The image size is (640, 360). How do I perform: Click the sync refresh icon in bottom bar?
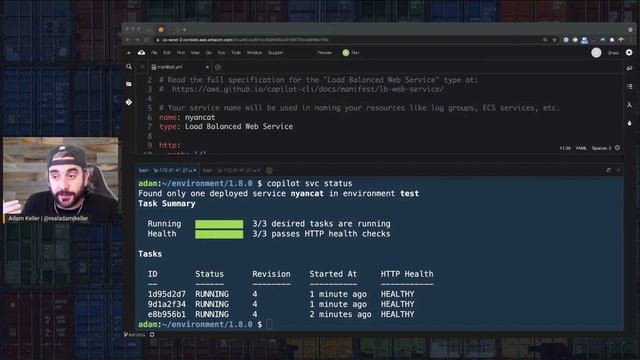pyautogui.click(x=152, y=335)
